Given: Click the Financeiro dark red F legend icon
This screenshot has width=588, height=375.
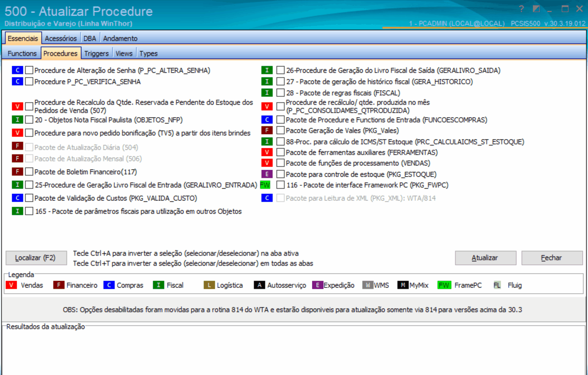Looking at the screenshot, I should point(59,285).
